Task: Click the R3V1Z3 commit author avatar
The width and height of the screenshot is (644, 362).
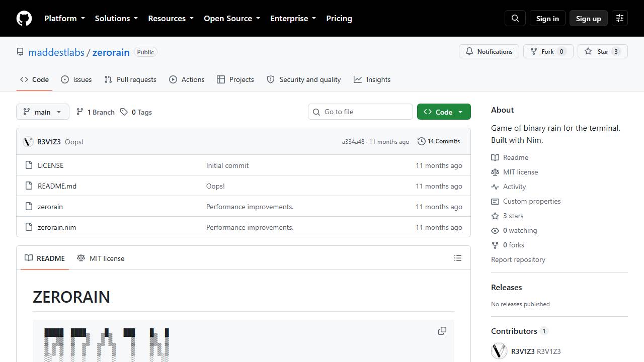Action: (28, 142)
